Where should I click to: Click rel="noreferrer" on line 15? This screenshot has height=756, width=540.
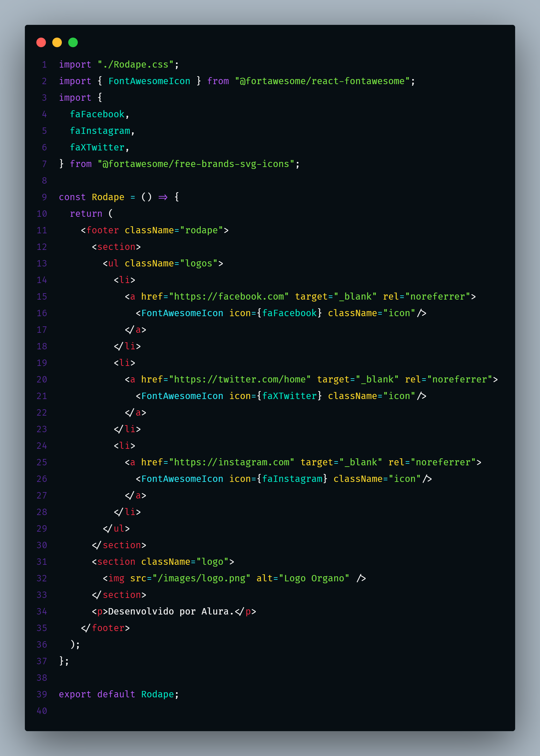(x=427, y=296)
